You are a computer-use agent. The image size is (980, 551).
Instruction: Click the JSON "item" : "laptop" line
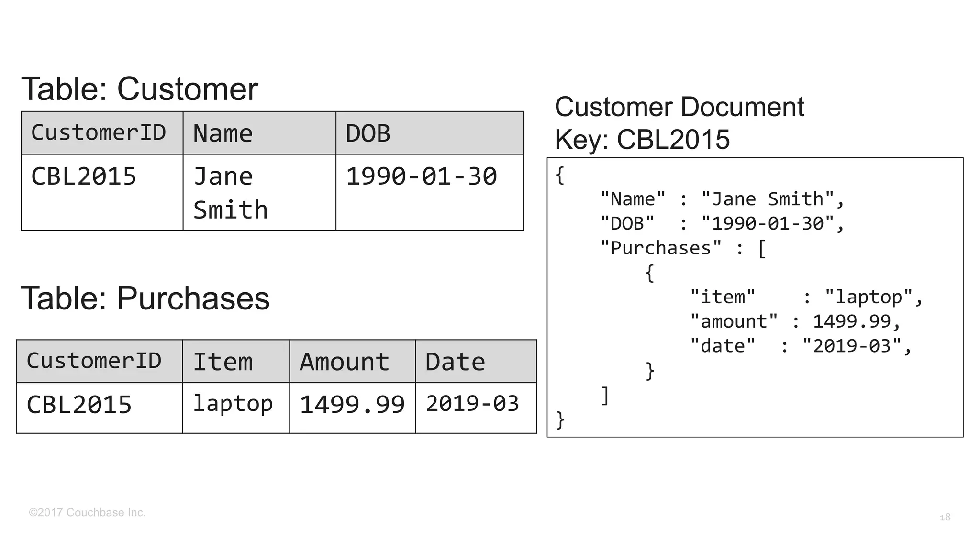pos(806,298)
